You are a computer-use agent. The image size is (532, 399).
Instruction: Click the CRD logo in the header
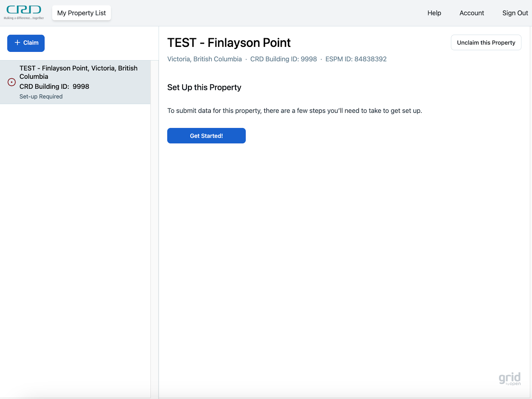(24, 13)
